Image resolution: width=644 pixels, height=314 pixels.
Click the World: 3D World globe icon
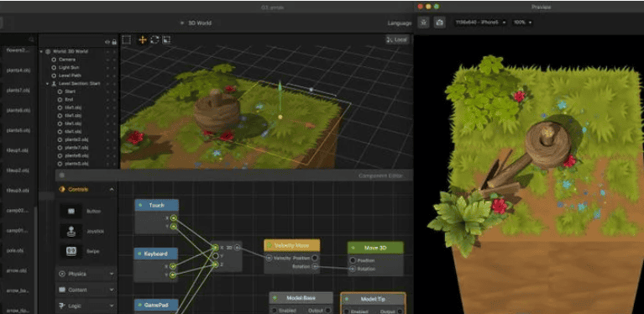coord(48,52)
